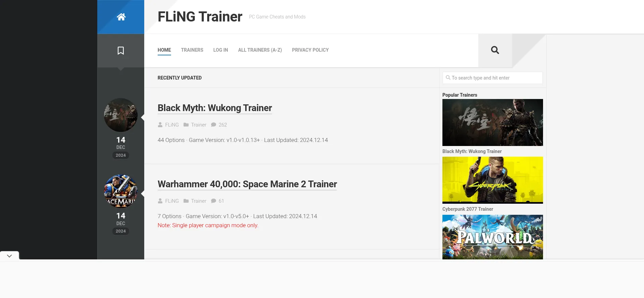The image size is (644, 298).
Task: Click Black Myth: Wukong Trainer sidebar caption
Action: [x=472, y=151]
